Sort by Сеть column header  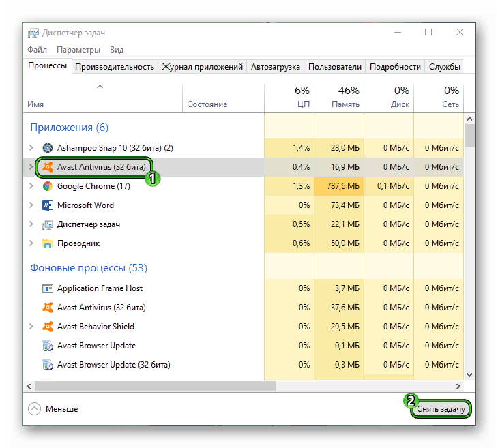pyautogui.click(x=439, y=98)
